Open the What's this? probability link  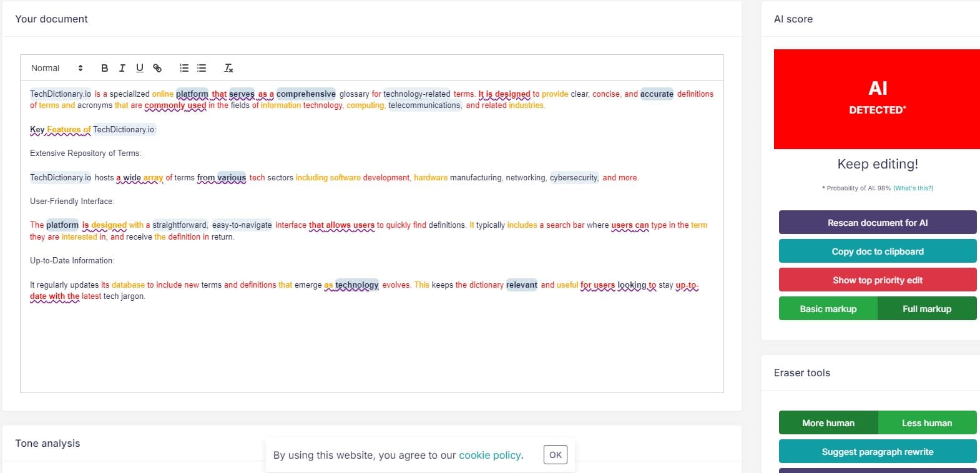(x=913, y=188)
